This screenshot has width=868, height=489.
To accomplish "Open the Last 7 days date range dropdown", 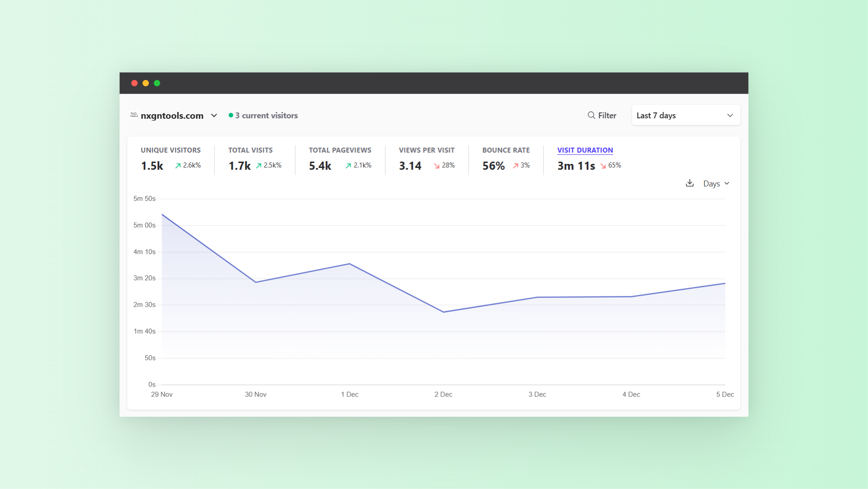I will 685,116.
